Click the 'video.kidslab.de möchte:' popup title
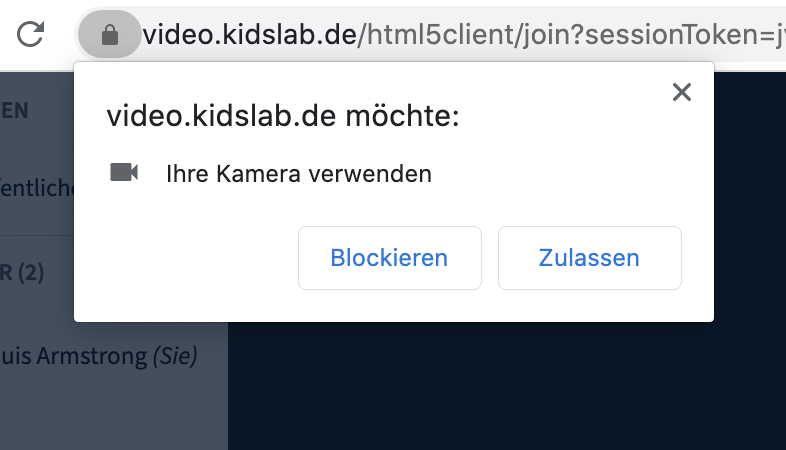This screenshot has width=786, height=450. point(282,116)
